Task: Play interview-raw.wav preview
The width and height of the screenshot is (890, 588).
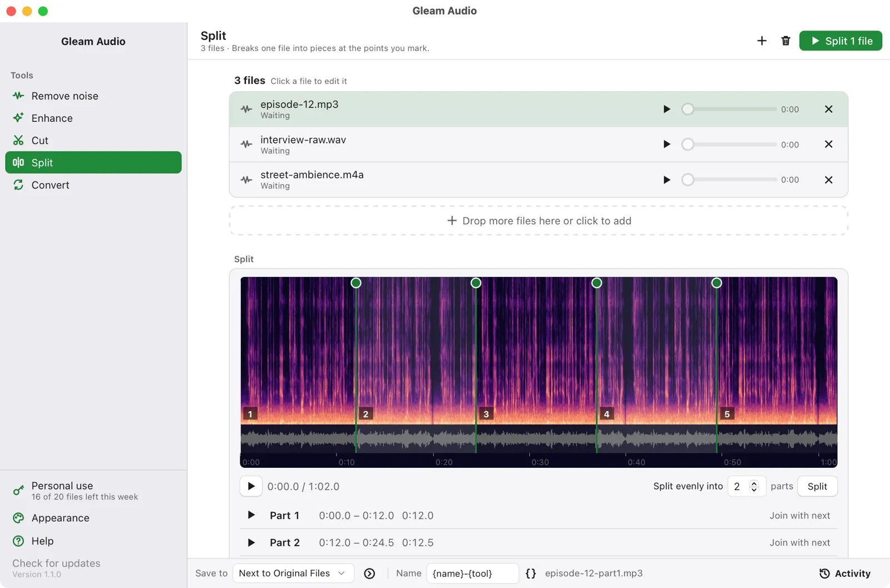Action: 666,144
